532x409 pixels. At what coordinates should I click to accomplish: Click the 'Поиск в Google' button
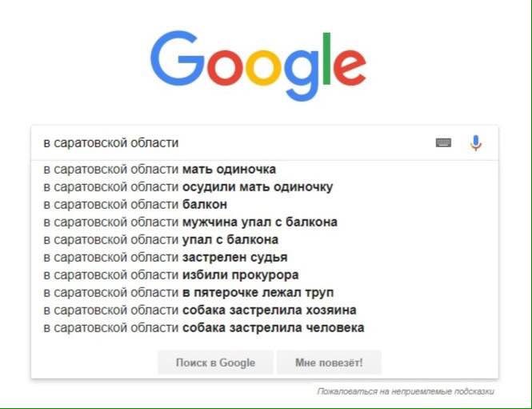click(x=215, y=363)
